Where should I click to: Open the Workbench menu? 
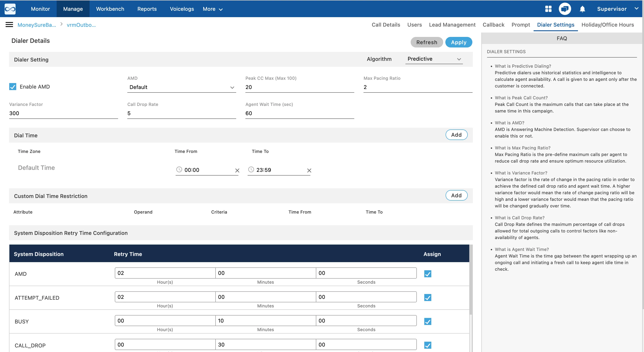tap(110, 9)
